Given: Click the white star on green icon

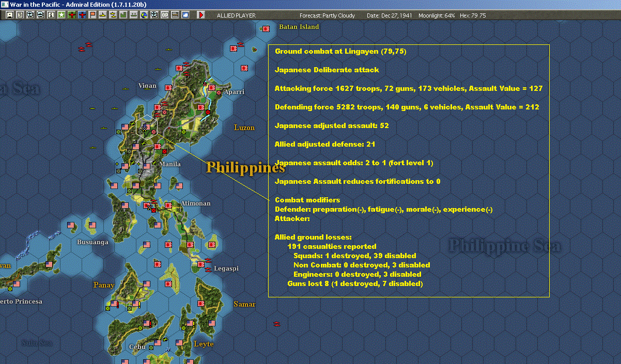Looking at the screenshot, I should pos(61,15).
